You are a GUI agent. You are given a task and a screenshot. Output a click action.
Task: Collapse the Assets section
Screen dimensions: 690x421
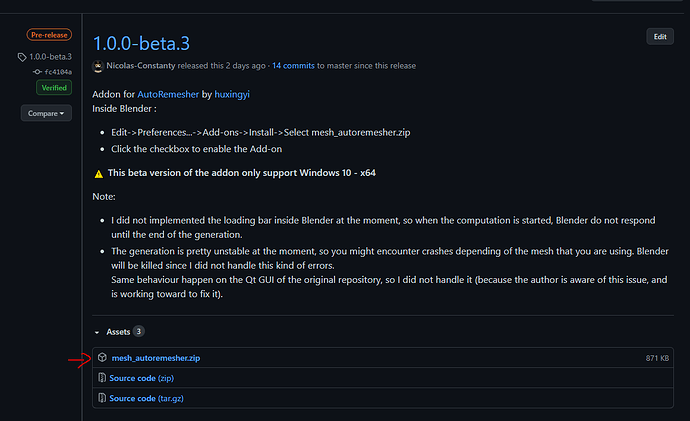point(97,332)
